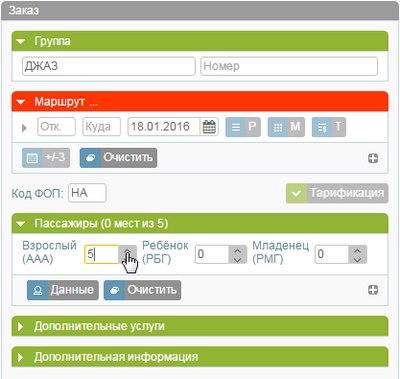400x379 pixels.
Task: Increase the Взрослый (ААА) count
Action: (127, 250)
